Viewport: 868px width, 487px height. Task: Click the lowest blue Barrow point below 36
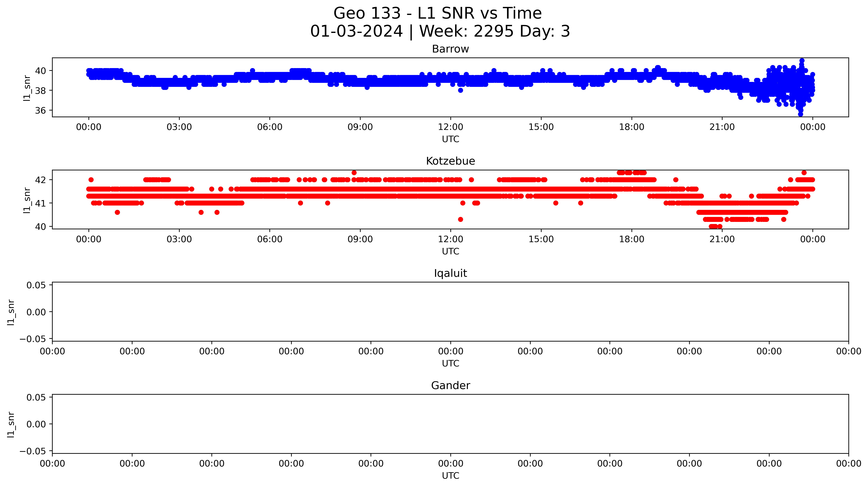801,114
